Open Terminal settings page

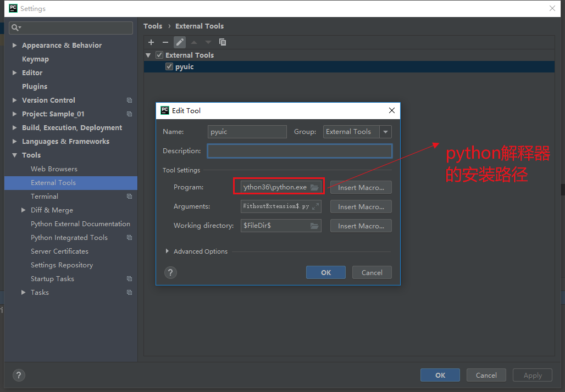coord(45,196)
